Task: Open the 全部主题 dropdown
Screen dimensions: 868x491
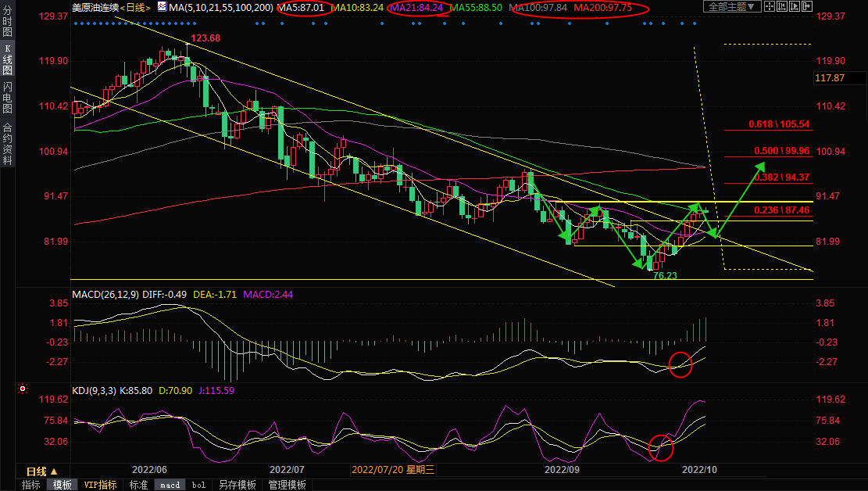Action: pyautogui.click(x=731, y=7)
